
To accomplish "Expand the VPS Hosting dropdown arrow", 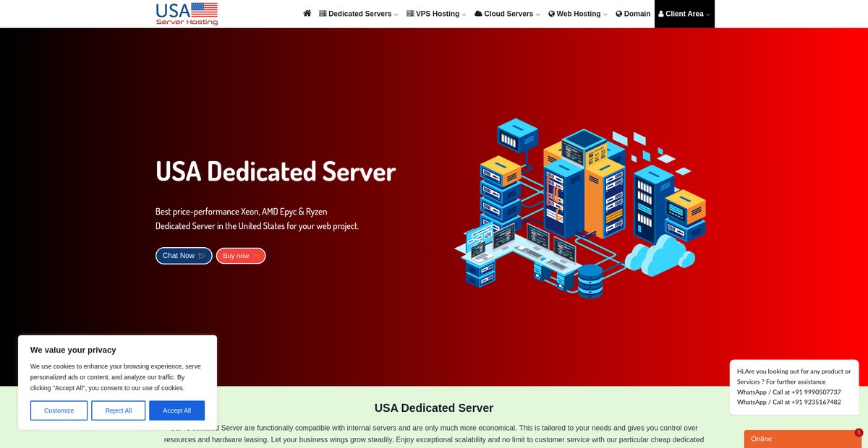I will click(x=464, y=14).
